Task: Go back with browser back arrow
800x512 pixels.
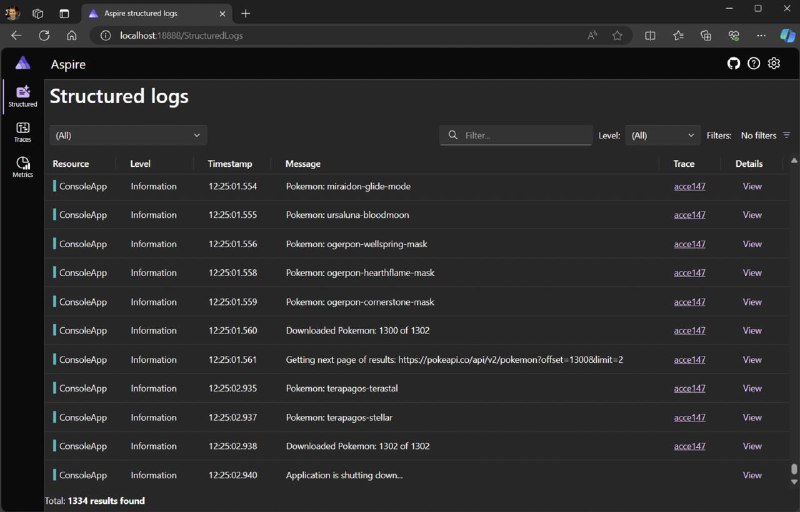Action: coord(16,36)
